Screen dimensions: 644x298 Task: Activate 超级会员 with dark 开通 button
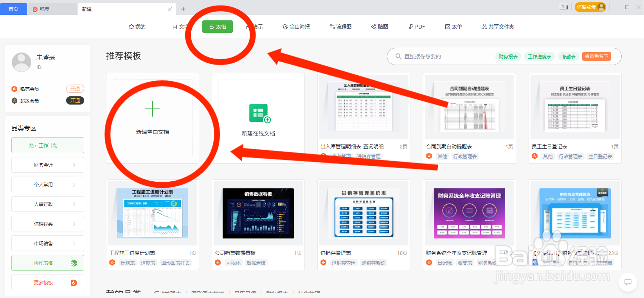tap(75, 101)
